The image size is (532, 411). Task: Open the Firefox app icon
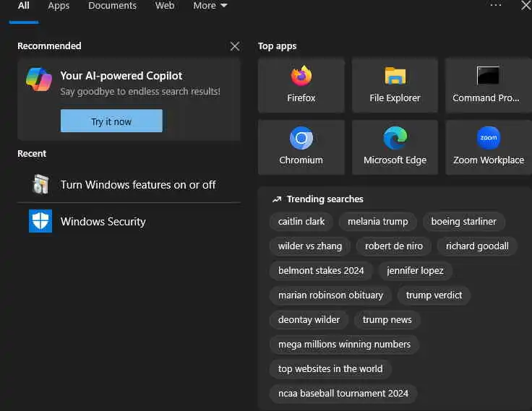(301, 76)
